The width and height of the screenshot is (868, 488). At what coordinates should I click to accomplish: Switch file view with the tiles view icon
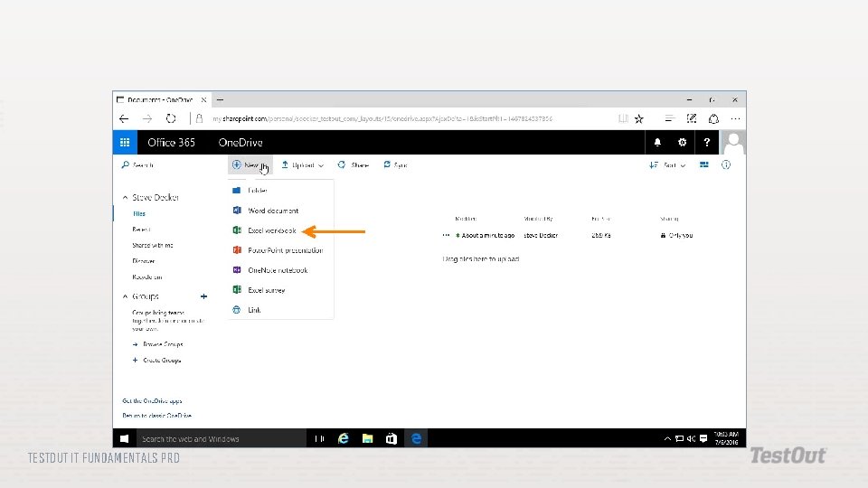[x=704, y=164]
